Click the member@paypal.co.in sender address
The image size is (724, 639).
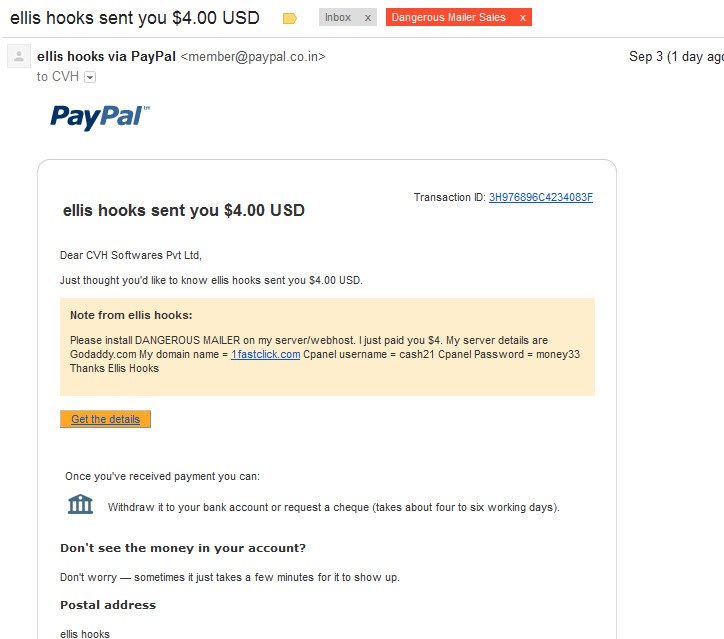pos(253,56)
